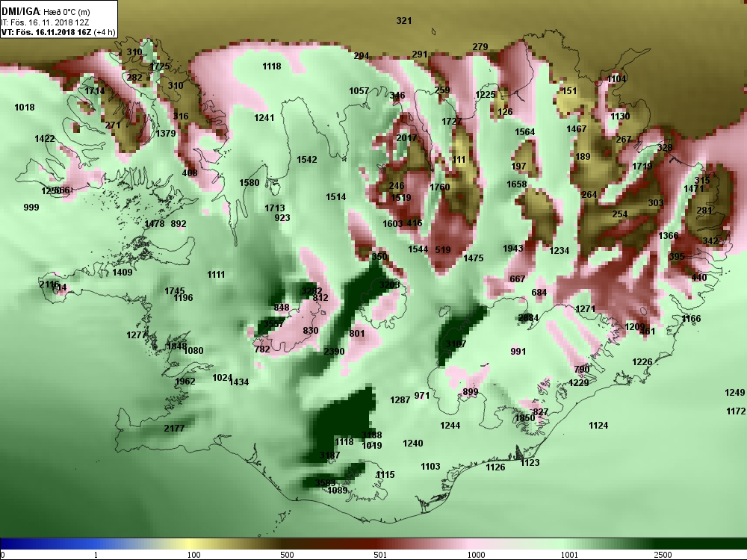The height and width of the screenshot is (560, 747).
Task: Click the legend label 1001
Action: pyautogui.click(x=569, y=555)
